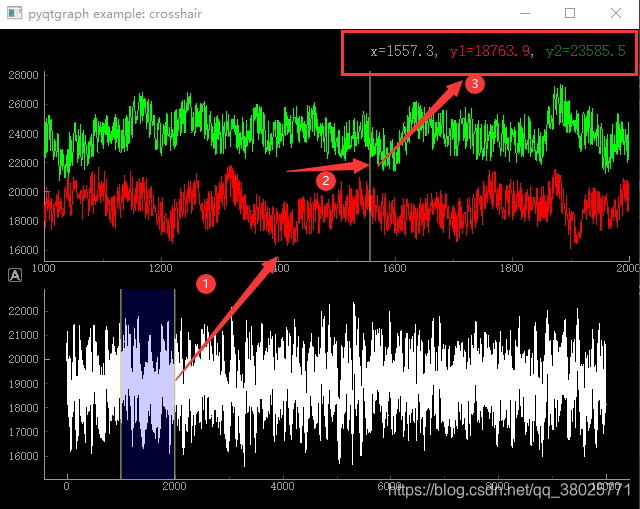Click the x=1557.3 coordinate readout
Viewport: 640px width, 509px height.
pos(403,51)
